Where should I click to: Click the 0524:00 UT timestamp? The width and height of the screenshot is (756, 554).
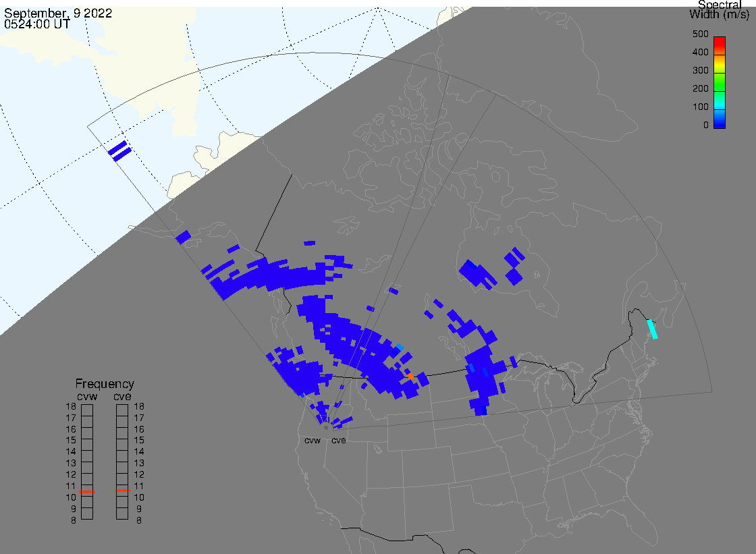[37, 24]
